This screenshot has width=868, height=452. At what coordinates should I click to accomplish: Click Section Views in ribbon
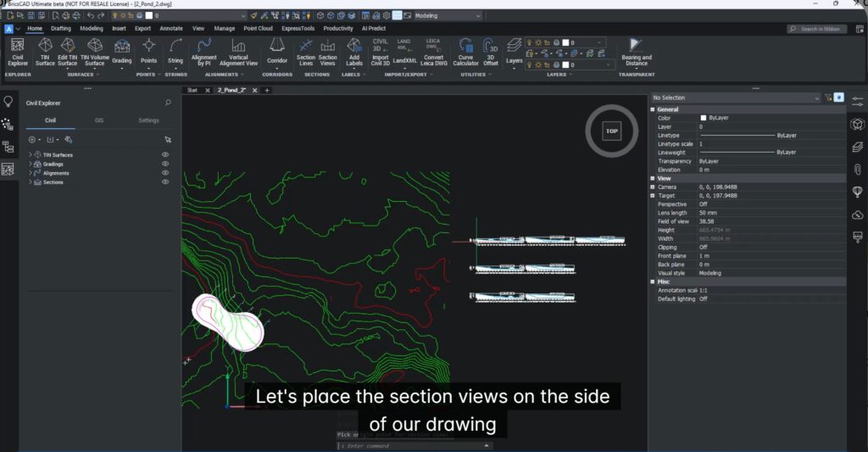tap(327, 51)
